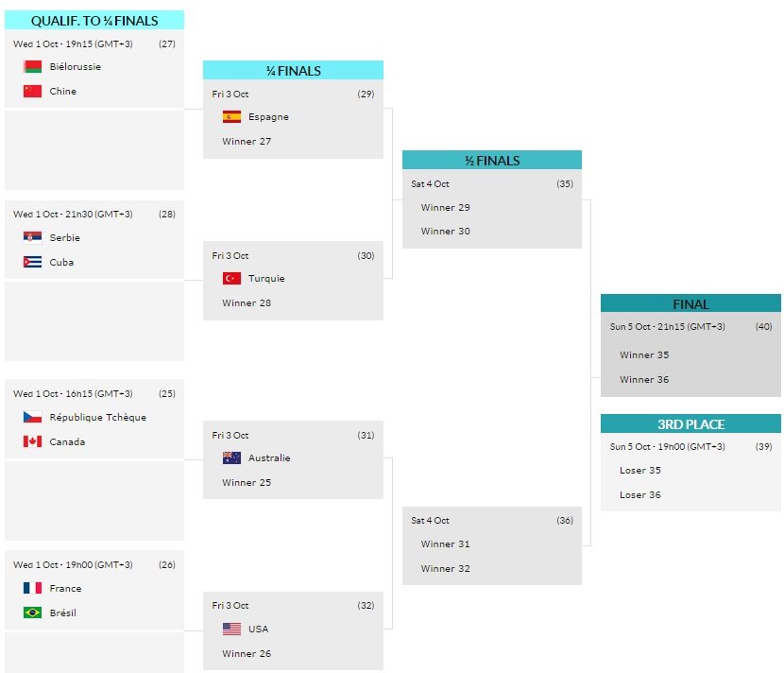Image resolution: width=784 pixels, height=673 pixels.
Task: Select the ¼ FINALS column header
Action: [293, 71]
